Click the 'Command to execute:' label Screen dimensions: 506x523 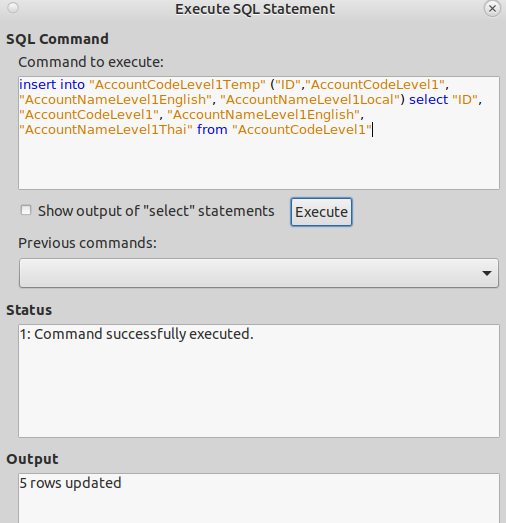[x=91, y=62]
